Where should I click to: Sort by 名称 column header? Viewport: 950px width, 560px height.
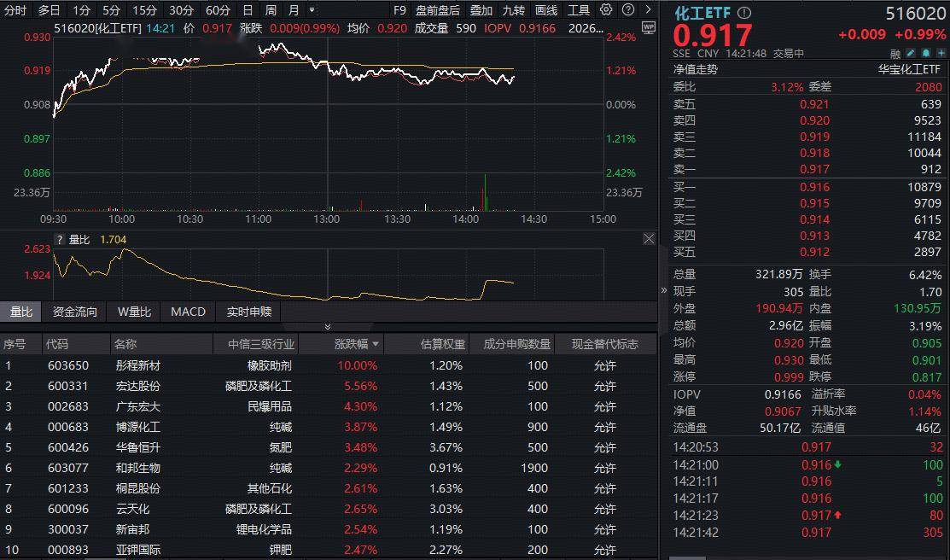click(162, 344)
